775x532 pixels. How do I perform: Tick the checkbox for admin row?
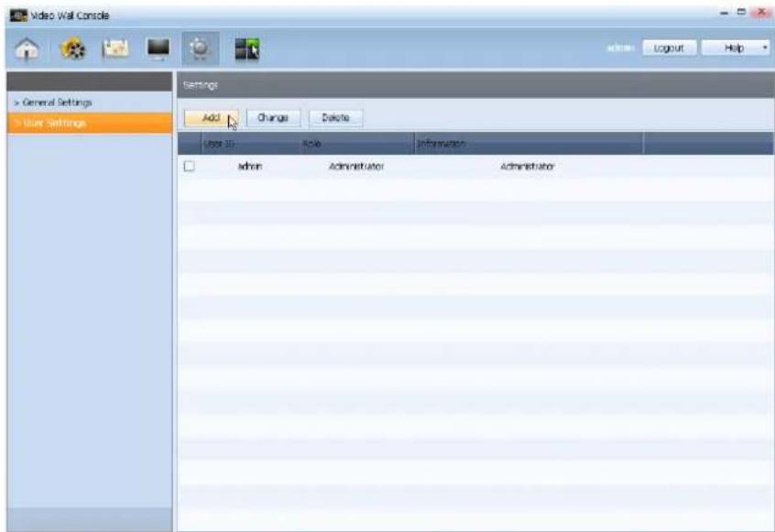[189, 166]
